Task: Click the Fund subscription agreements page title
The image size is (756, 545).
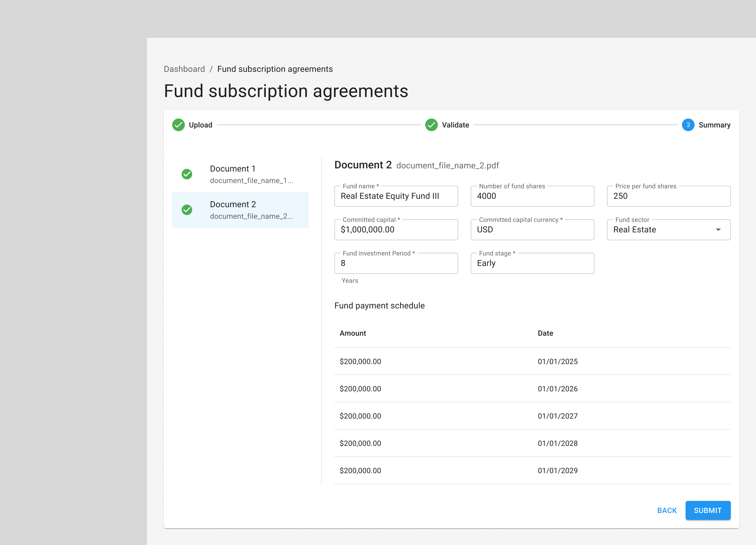Action: coord(286,91)
